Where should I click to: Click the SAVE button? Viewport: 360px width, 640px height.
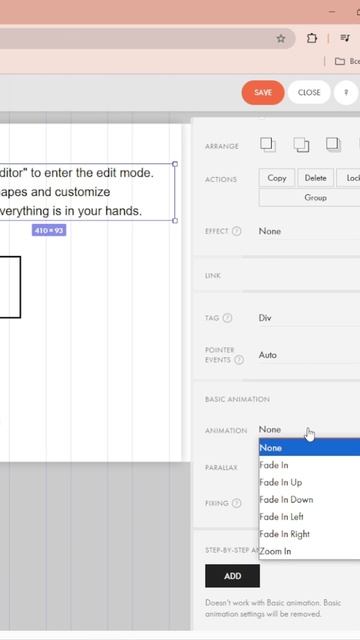click(263, 92)
